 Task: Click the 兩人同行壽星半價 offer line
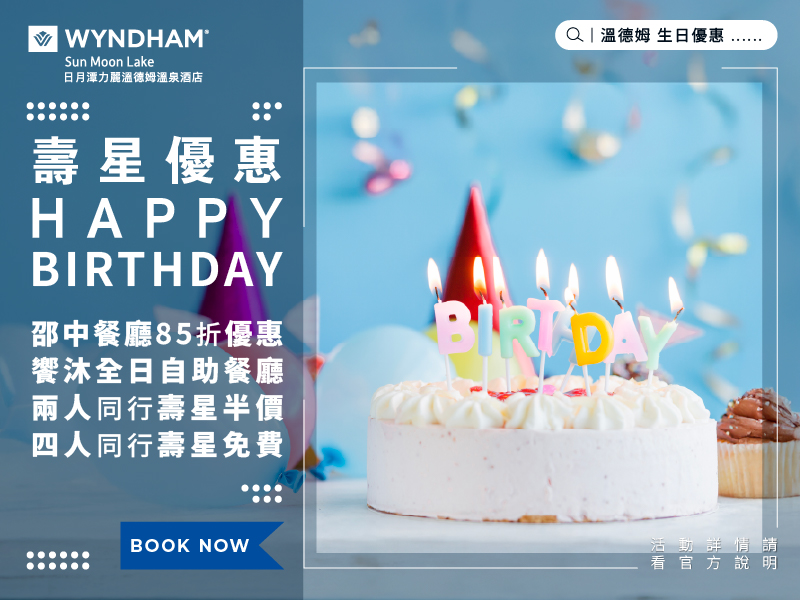[157, 408]
